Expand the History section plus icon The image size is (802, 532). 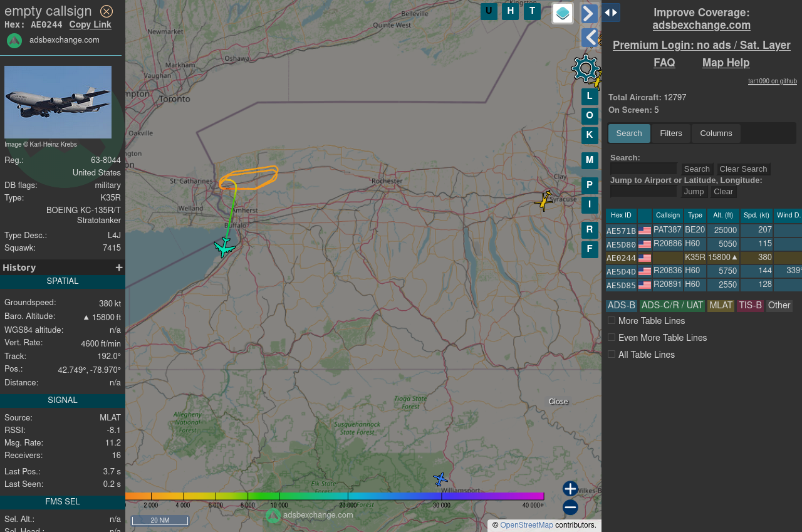click(x=119, y=268)
